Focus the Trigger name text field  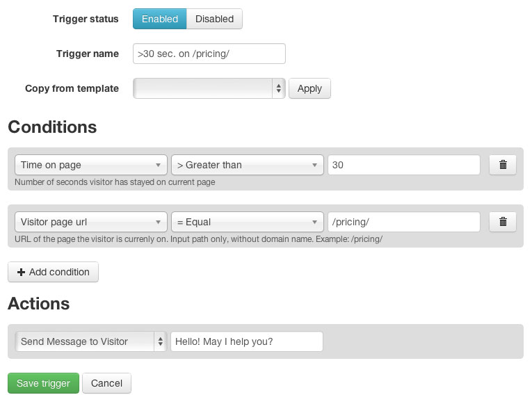coord(209,54)
